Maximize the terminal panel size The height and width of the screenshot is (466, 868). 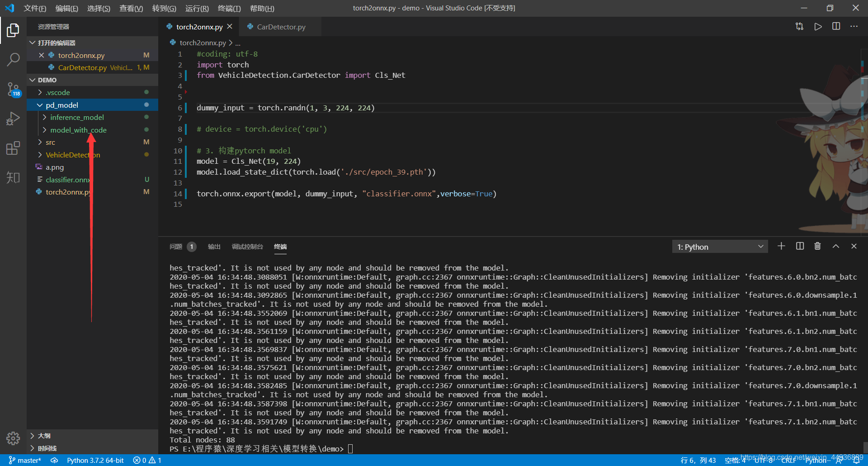tap(836, 246)
